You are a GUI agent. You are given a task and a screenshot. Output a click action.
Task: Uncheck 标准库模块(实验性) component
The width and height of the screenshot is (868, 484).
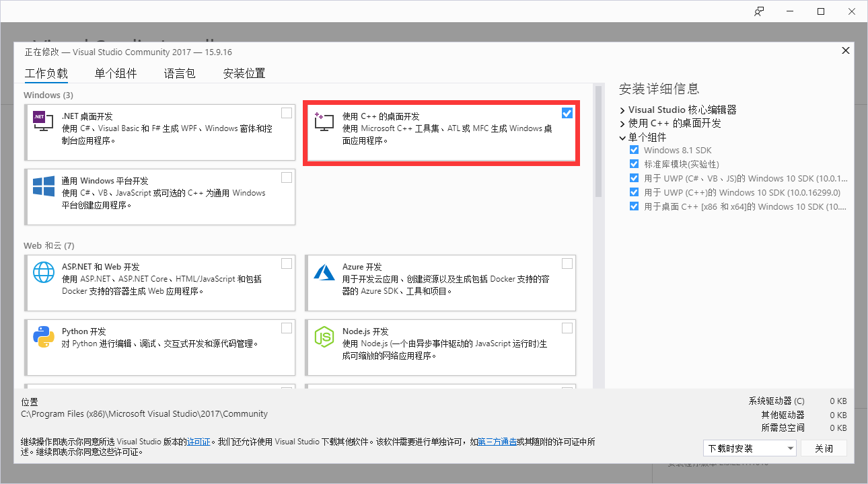tap(634, 164)
